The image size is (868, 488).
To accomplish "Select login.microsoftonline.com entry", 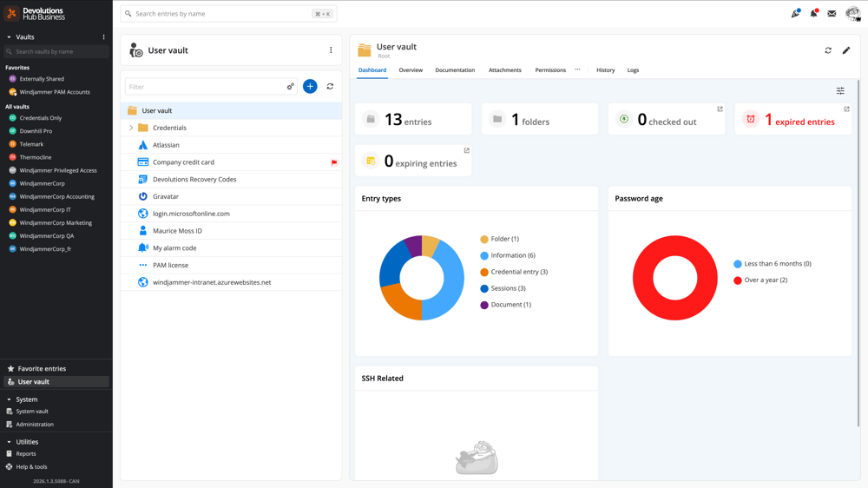I will (231, 214).
